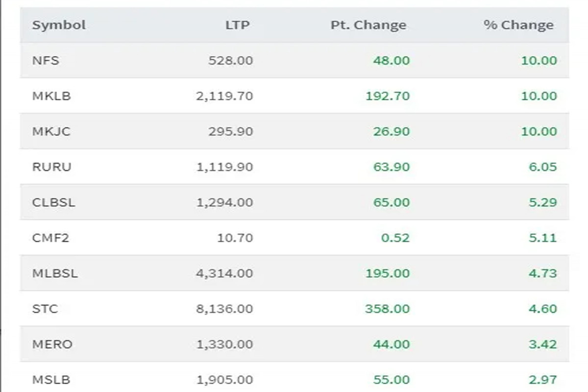The image size is (588, 392).
Task: Click RURU percent change 6.05
Action: (x=542, y=167)
